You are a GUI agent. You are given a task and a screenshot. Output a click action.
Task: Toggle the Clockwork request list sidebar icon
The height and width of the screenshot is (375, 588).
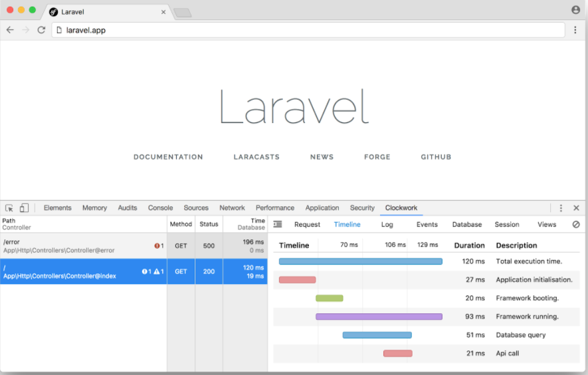[x=278, y=224]
